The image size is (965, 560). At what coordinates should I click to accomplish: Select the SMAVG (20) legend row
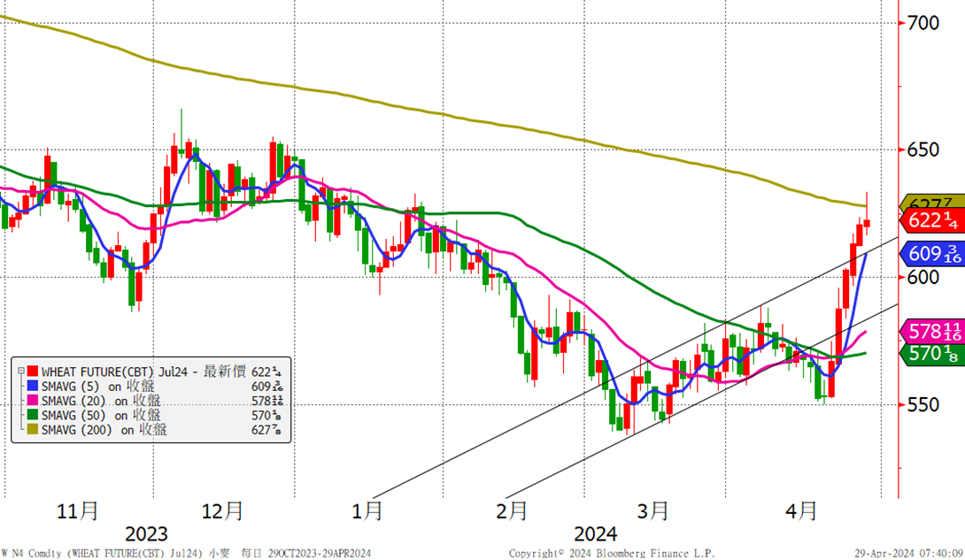(154, 401)
